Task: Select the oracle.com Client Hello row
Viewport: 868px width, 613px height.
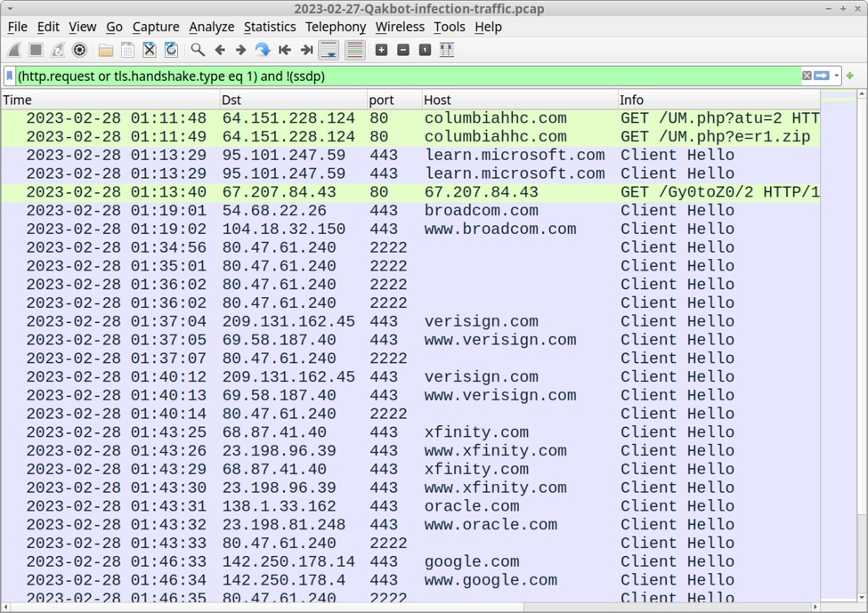Action: click(410, 506)
